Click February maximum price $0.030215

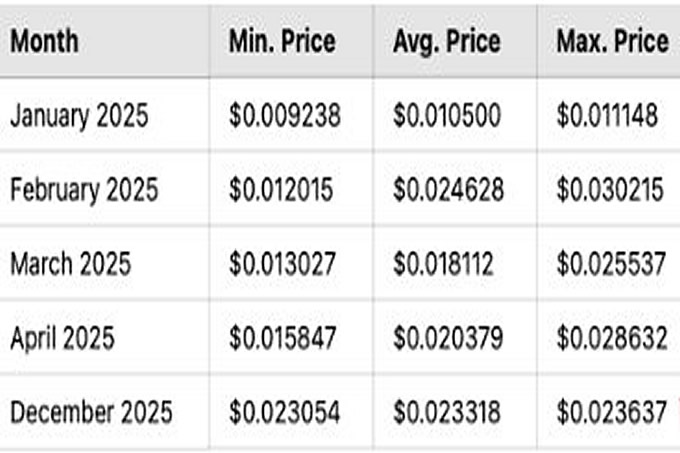pyautogui.click(x=610, y=190)
